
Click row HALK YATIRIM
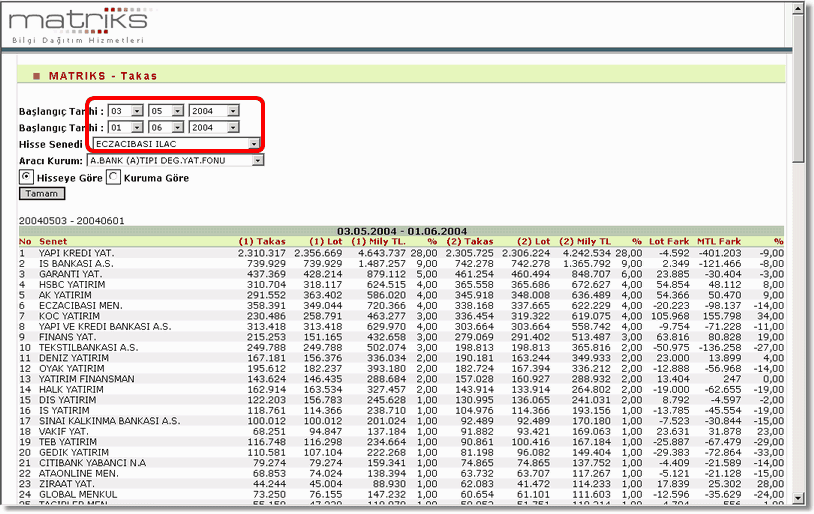[x=401, y=389]
